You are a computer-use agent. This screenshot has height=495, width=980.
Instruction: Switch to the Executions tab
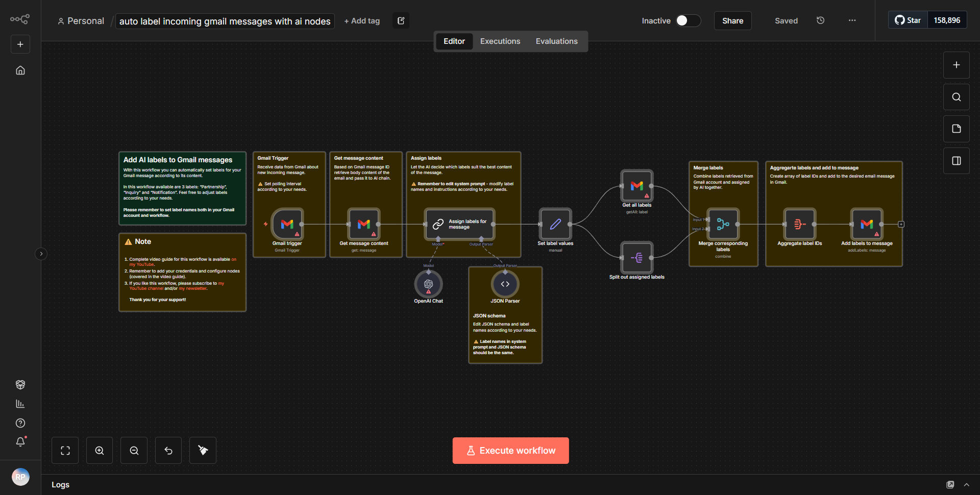500,41
